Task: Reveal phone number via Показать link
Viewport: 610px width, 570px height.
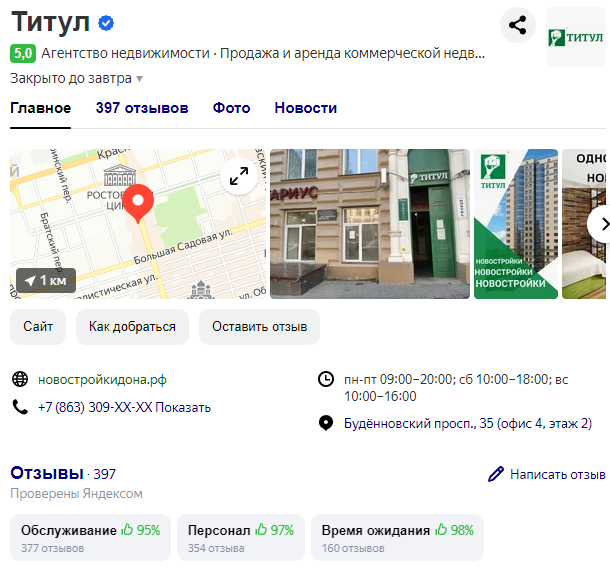Action: pos(183,407)
